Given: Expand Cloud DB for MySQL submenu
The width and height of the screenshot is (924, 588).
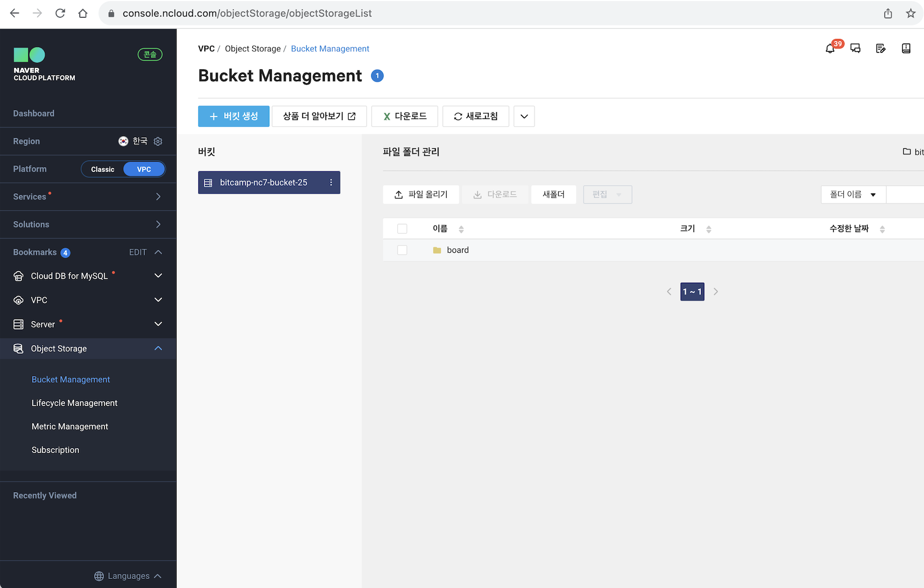Looking at the screenshot, I should click(x=158, y=276).
